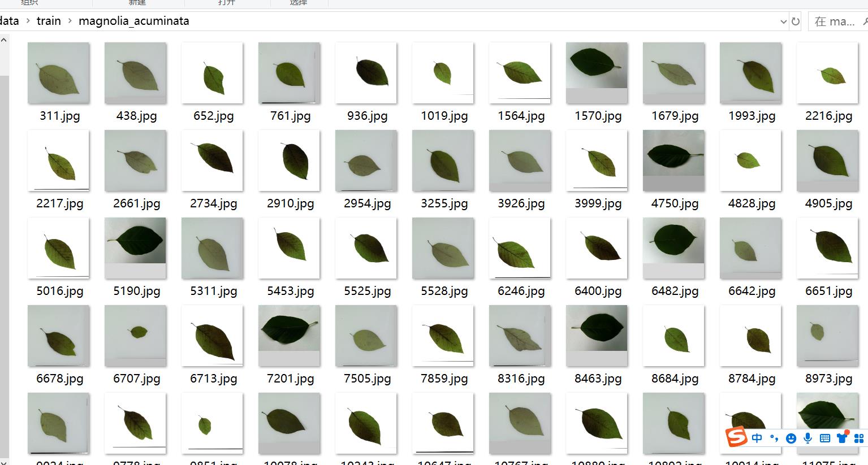Expand the address bar history dropdown
This screenshot has width=868, height=465.
coord(783,21)
